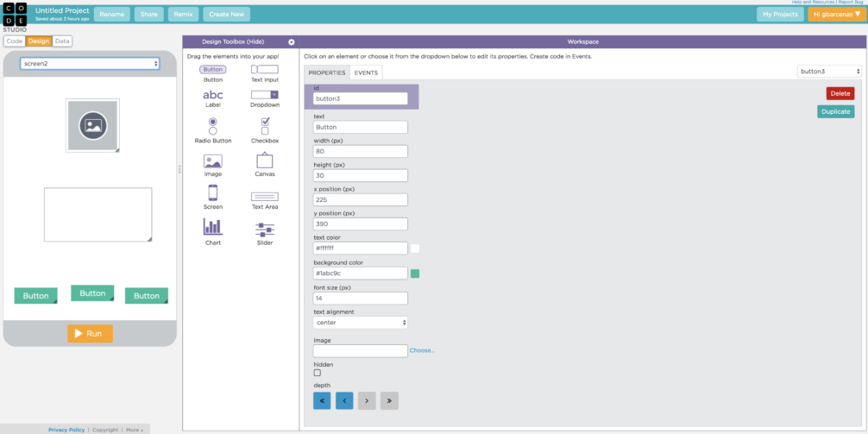Open the green background color swatch
Image resolution: width=868 pixels, height=434 pixels.
[415, 274]
